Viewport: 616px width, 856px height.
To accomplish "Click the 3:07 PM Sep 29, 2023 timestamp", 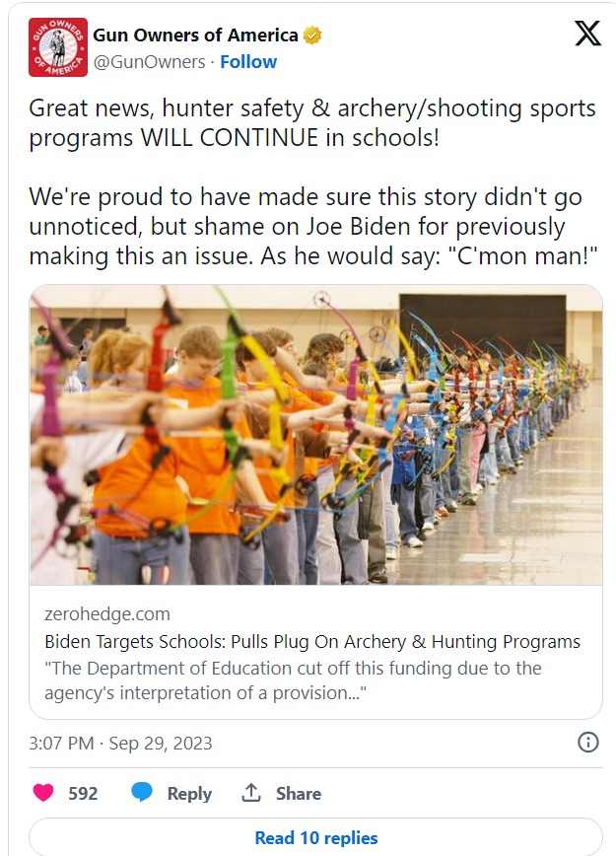I will (120, 743).
